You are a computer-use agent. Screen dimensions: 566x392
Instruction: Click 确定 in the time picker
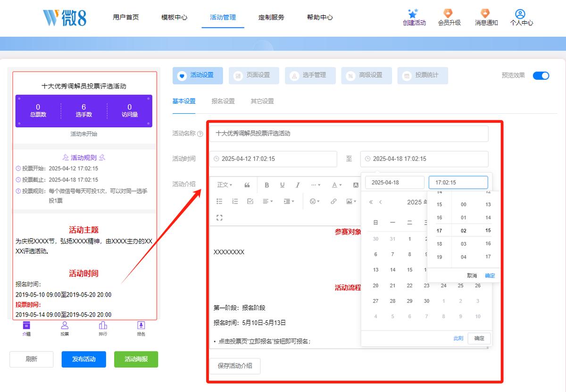point(490,275)
